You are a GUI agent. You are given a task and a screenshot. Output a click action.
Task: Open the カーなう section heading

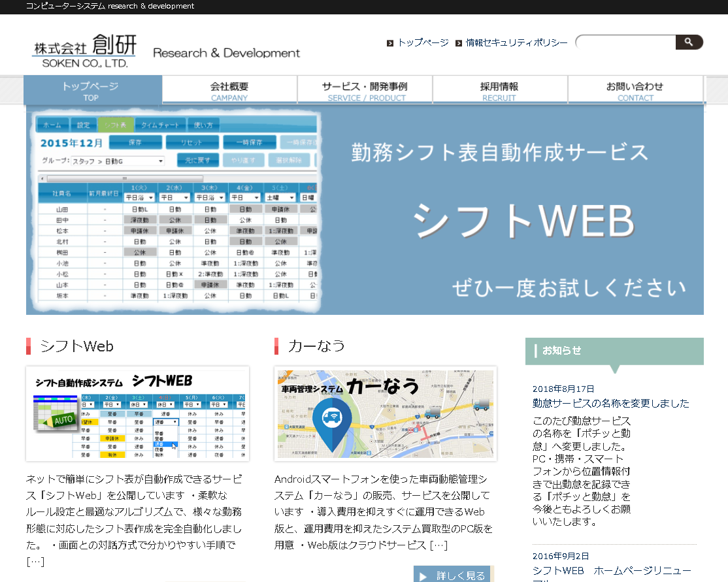pyautogui.click(x=316, y=346)
